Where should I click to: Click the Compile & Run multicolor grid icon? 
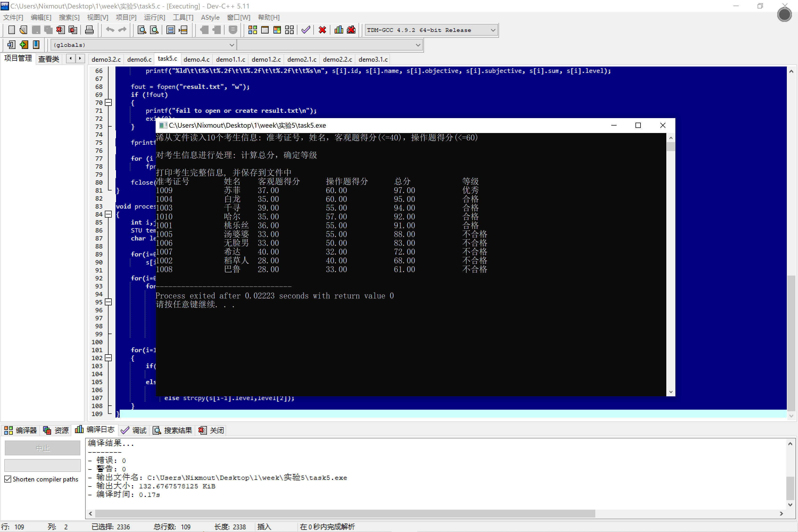coord(277,30)
